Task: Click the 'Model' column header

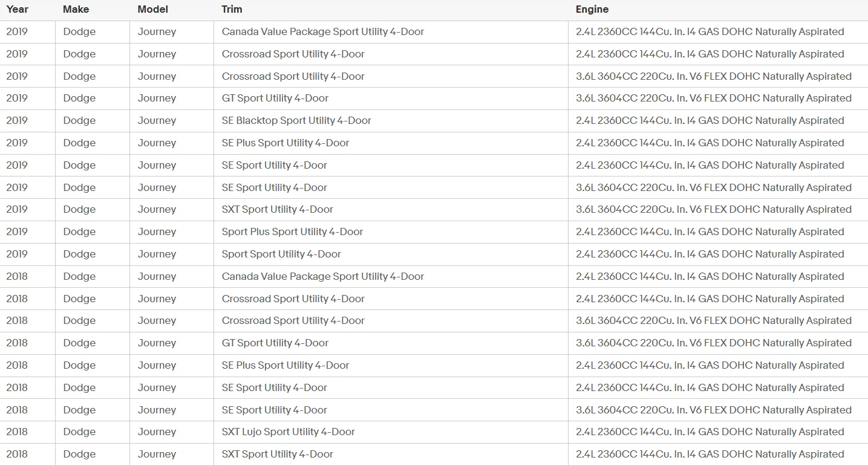Action: [x=152, y=9]
